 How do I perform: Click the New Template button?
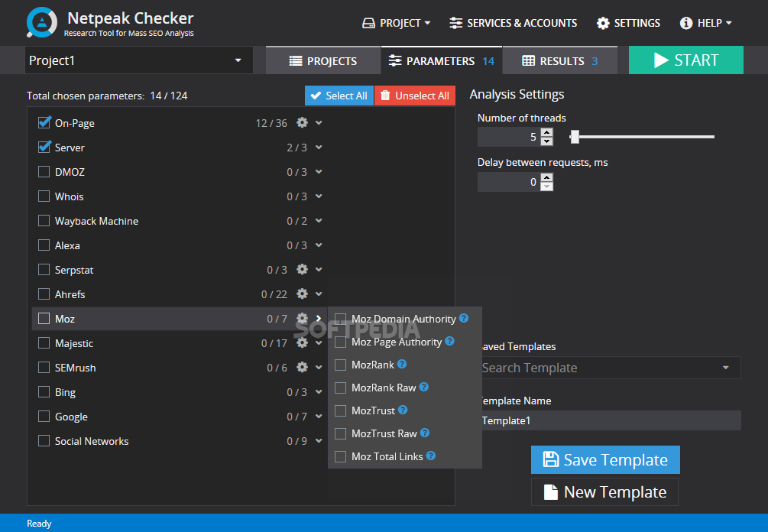[605, 491]
